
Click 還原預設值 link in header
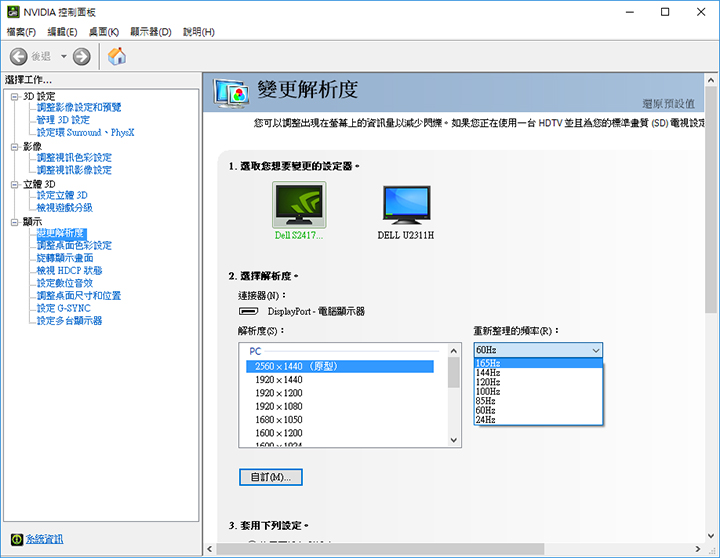click(x=669, y=104)
